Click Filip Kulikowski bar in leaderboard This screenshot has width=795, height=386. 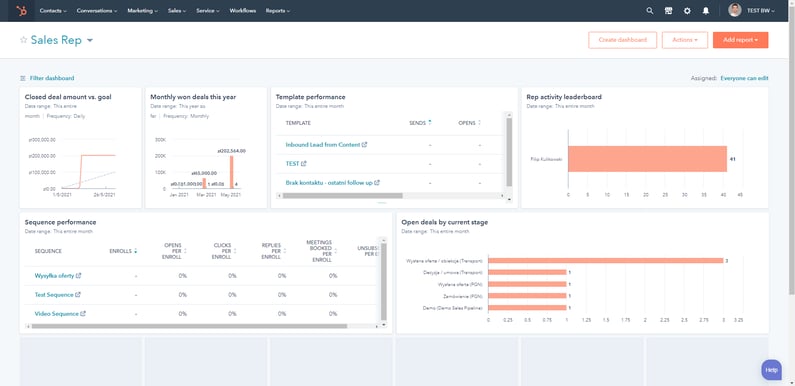pyautogui.click(x=647, y=159)
